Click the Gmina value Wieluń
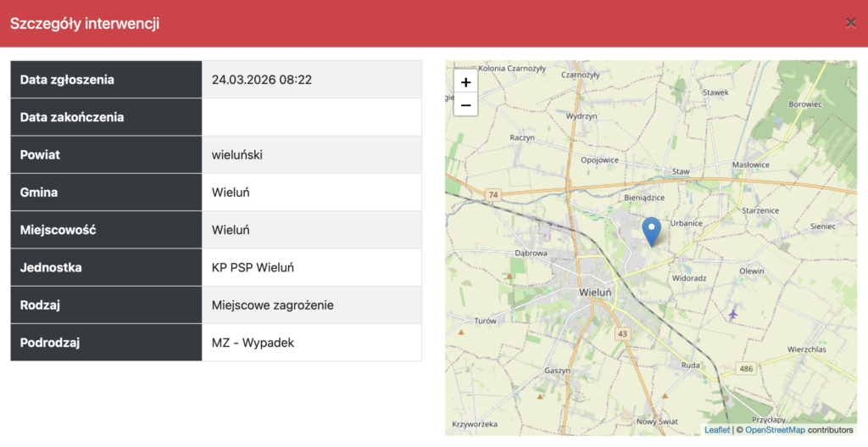The image size is (868, 447). (x=231, y=193)
